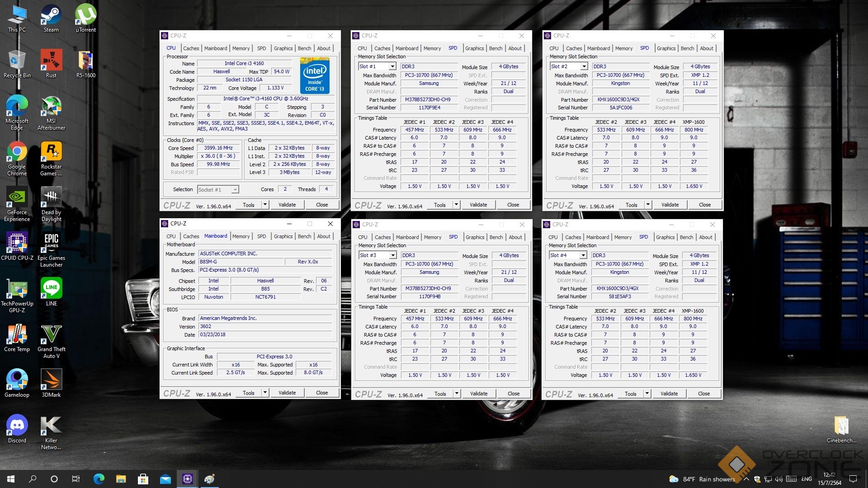The image size is (868, 488).
Task: Open GeForce Experience desktop icon
Action: tap(17, 204)
